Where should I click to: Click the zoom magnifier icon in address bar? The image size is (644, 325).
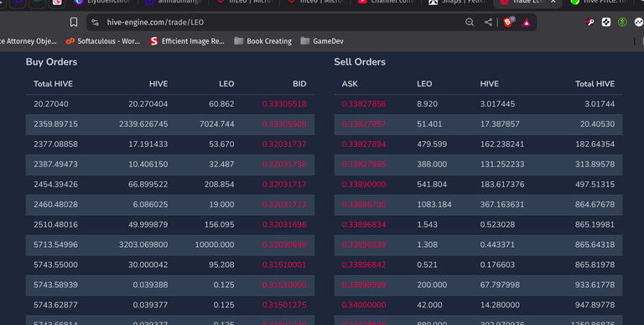(470, 22)
